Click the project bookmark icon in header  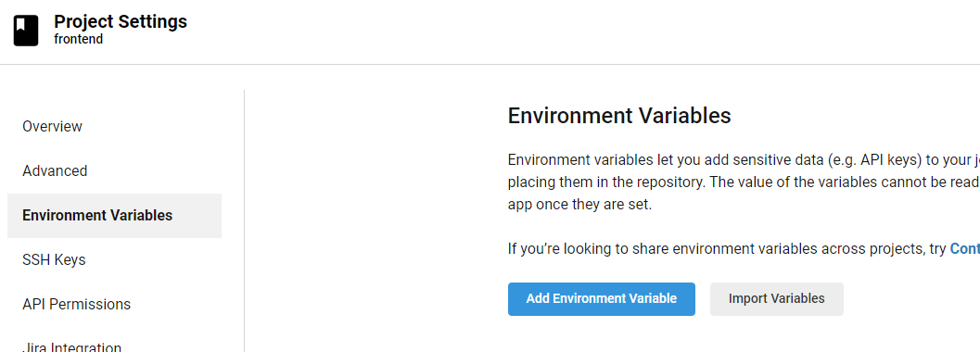[26, 31]
